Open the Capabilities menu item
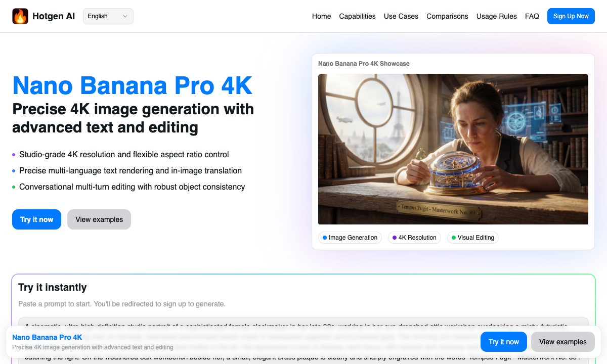This screenshot has height=364, width=607. 357,16
